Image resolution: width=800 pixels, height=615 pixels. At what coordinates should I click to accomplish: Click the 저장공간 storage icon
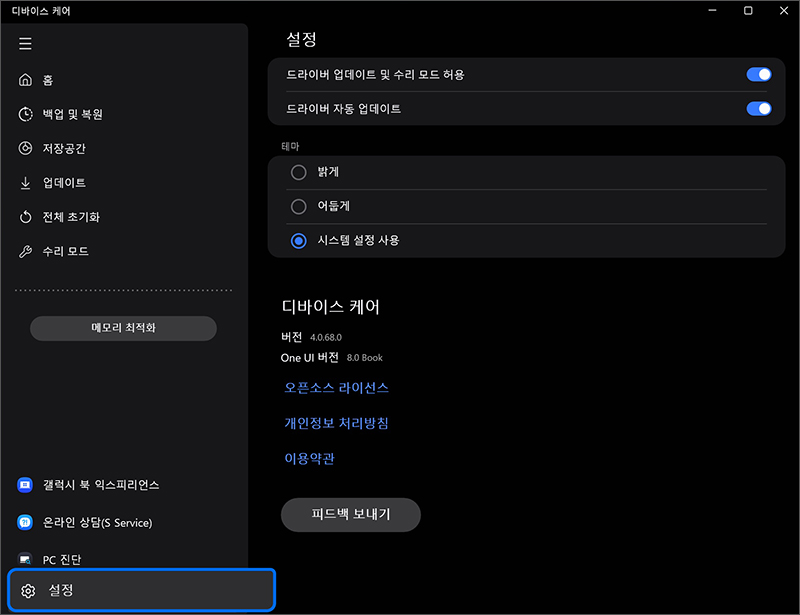[25, 148]
